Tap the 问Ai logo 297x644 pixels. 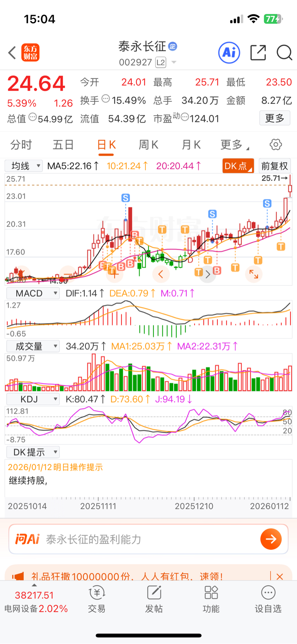coord(27,539)
